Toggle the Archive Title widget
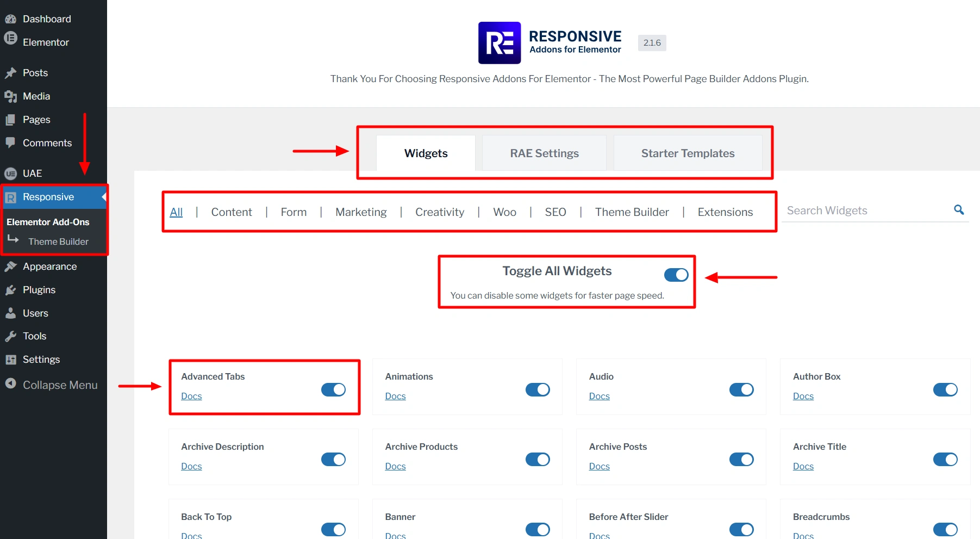Viewport: 980px width, 539px height. [945, 460]
